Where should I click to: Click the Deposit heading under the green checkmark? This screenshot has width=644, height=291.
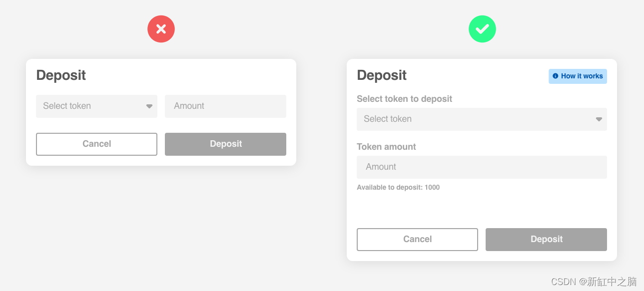coord(382,75)
